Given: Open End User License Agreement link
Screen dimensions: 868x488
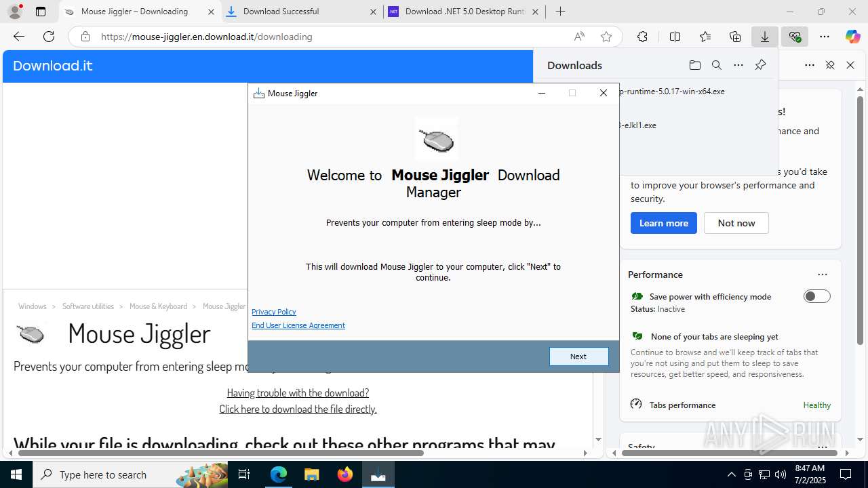Looking at the screenshot, I should [298, 325].
